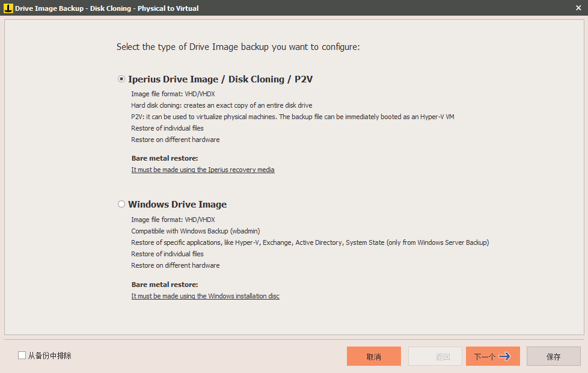Click the 下一个 button label text
Image resolution: width=588 pixels, height=373 pixels.
pyautogui.click(x=484, y=357)
